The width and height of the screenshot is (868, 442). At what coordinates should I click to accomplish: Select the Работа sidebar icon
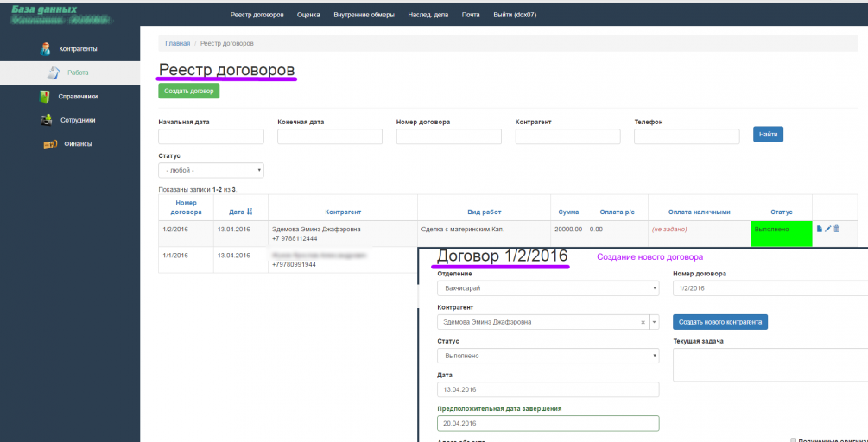pos(54,73)
